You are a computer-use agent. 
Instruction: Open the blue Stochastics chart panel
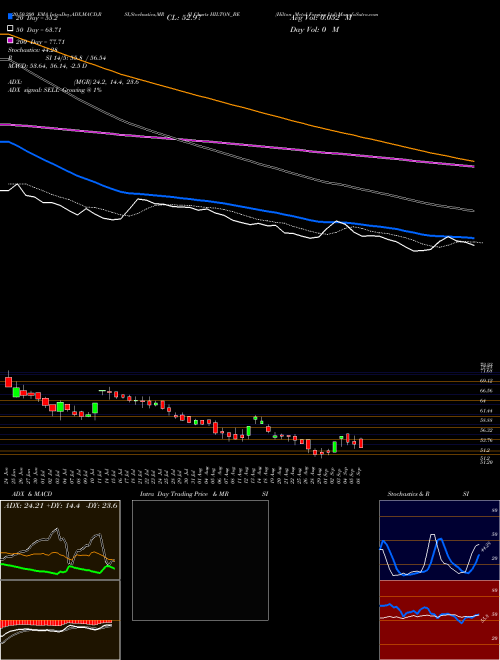tap(439, 540)
